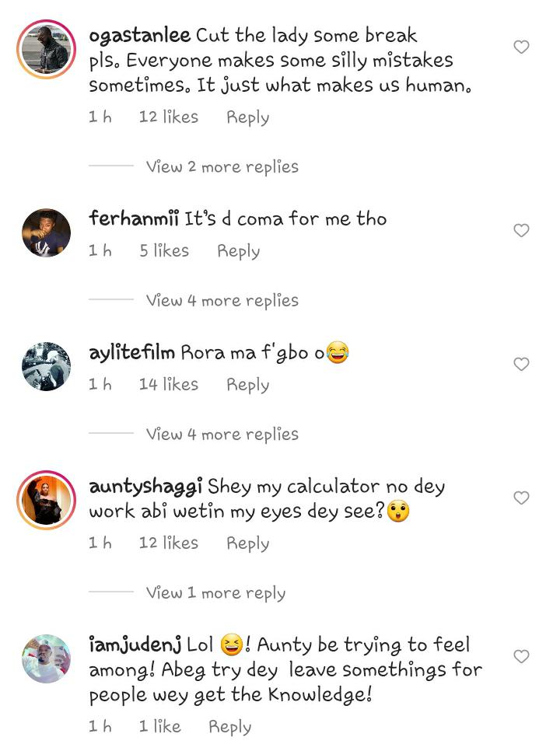This screenshot has width=560, height=744.
Task: View auntyshaggi's profile photo
Action: click(46, 499)
